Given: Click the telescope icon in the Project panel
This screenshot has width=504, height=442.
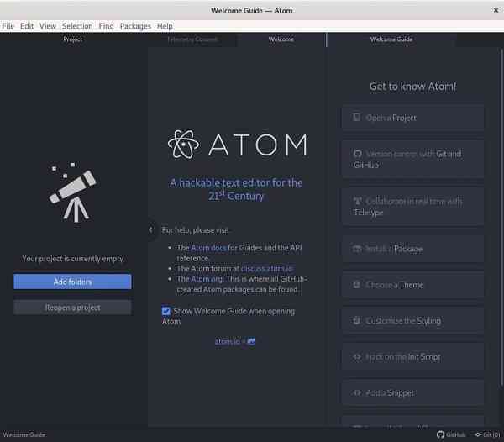Looking at the screenshot, I should point(72,192).
